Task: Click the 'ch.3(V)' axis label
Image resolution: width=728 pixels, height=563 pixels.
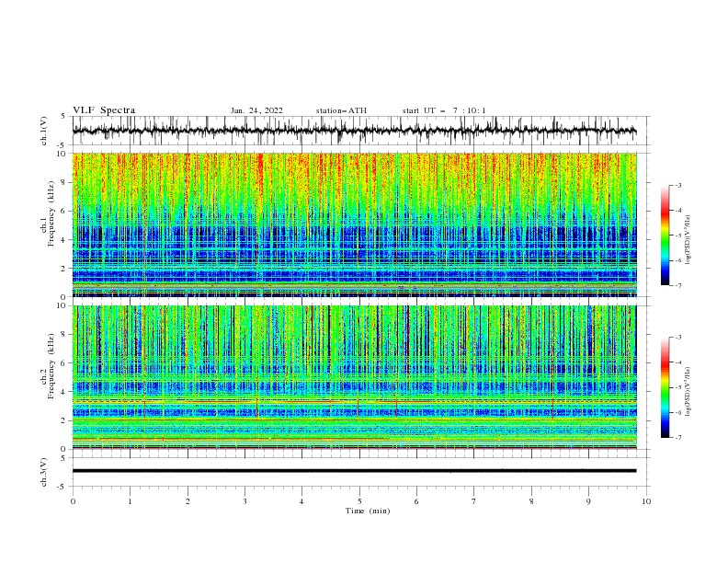Action: (44, 472)
